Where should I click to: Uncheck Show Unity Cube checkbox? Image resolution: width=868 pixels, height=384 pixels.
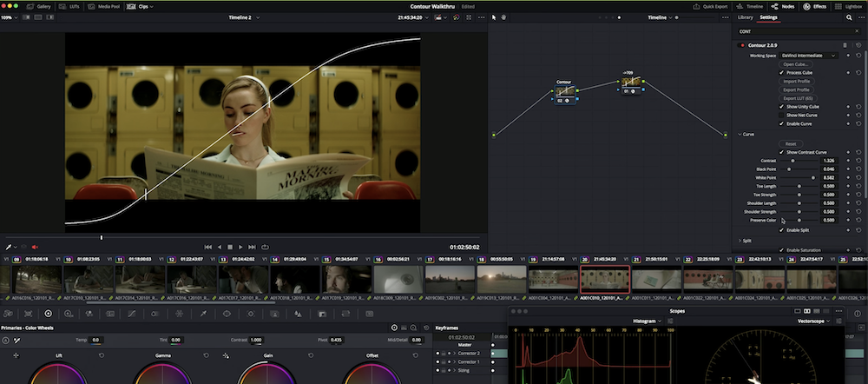(x=782, y=106)
